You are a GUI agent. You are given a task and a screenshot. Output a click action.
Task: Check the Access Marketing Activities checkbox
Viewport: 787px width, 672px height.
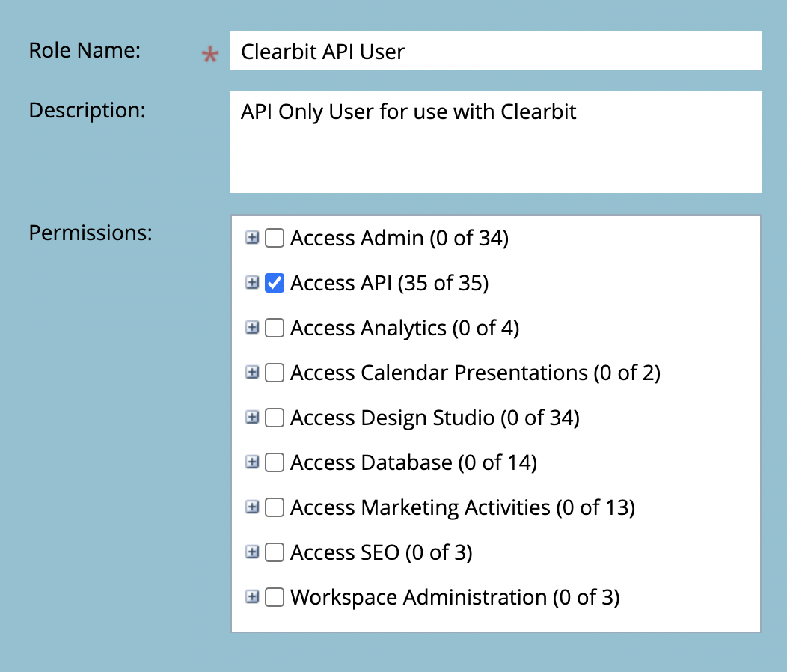point(275,507)
